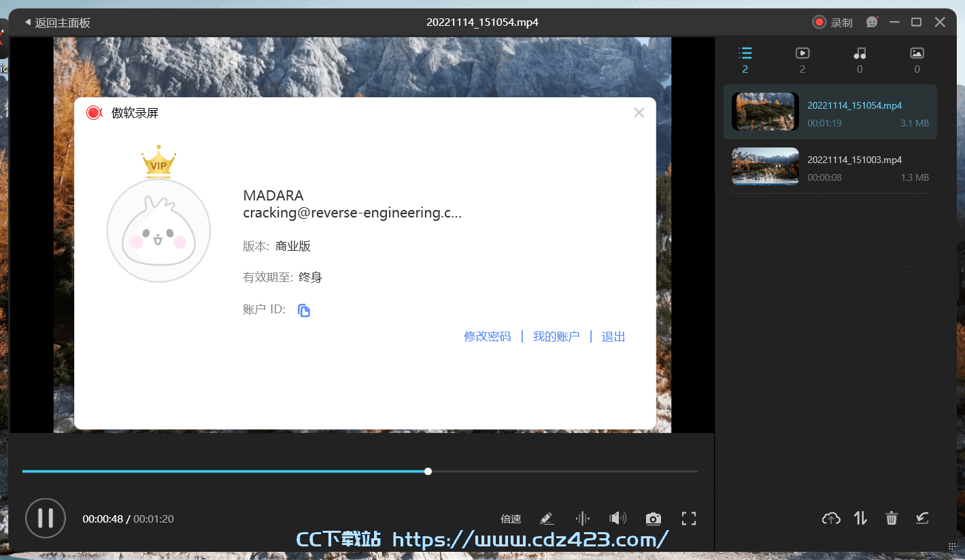Enter fullscreen mode
The image size is (965, 560).
pos(689,519)
